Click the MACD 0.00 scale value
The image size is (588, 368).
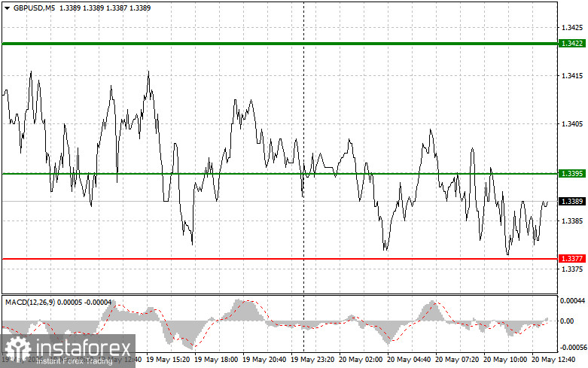click(x=566, y=321)
